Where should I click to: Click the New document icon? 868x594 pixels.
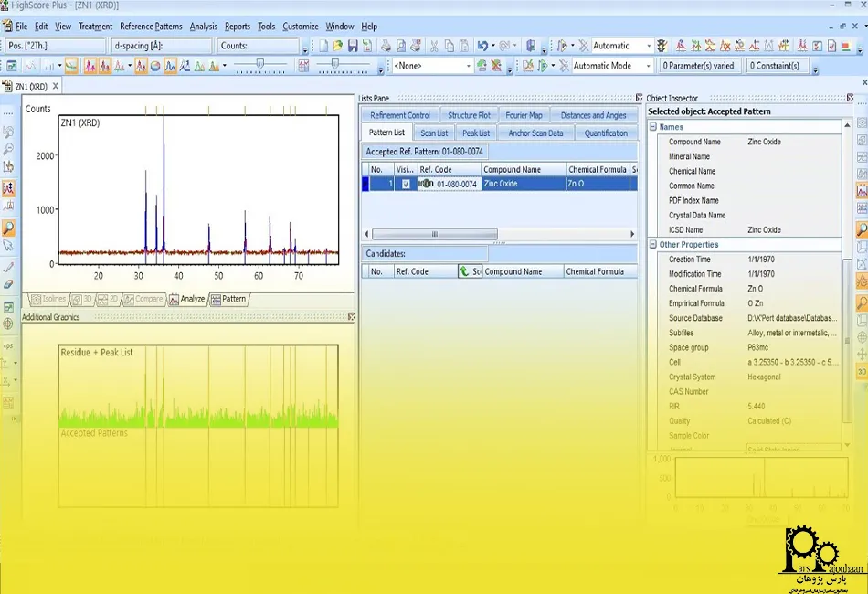323,46
